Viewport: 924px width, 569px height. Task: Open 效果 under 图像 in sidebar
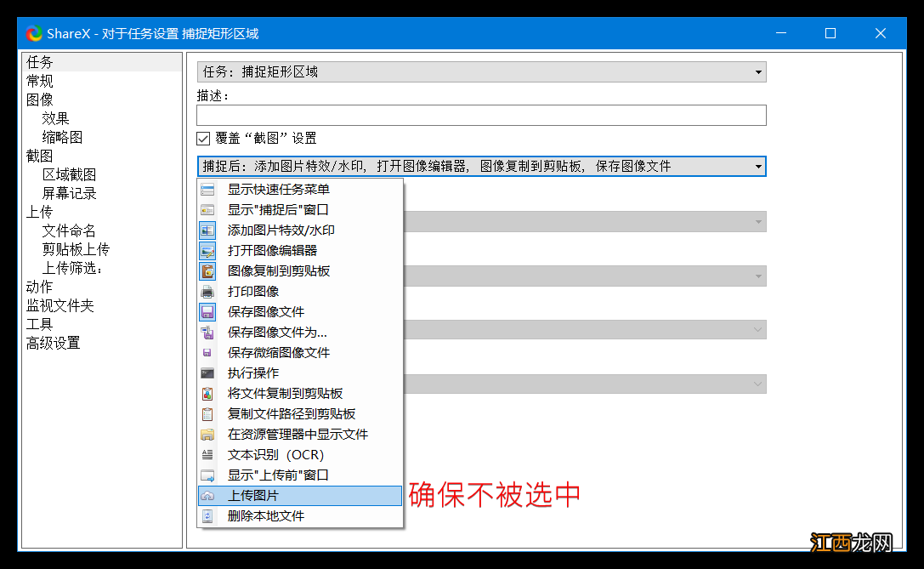pos(55,118)
